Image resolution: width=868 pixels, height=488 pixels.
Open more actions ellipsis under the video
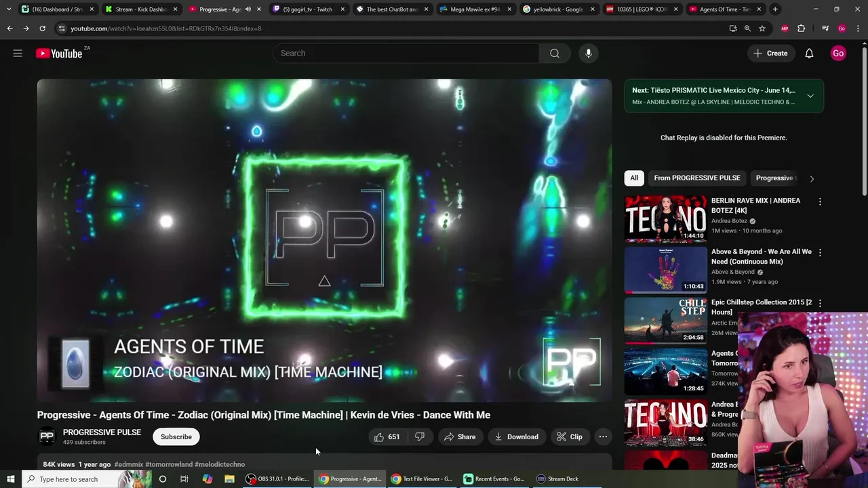(603, 437)
